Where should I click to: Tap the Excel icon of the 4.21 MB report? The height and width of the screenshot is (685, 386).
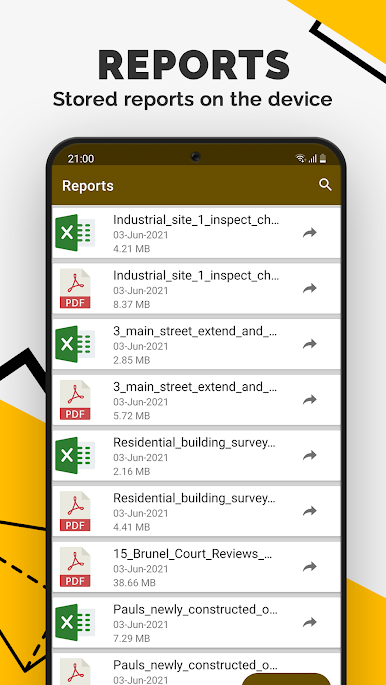[x=75, y=232]
